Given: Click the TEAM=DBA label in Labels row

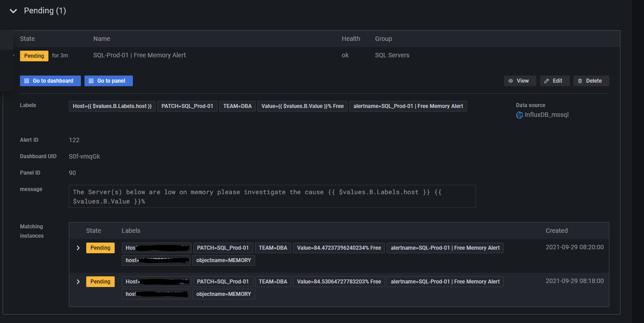Looking at the screenshot, I should tap(237, 106).
